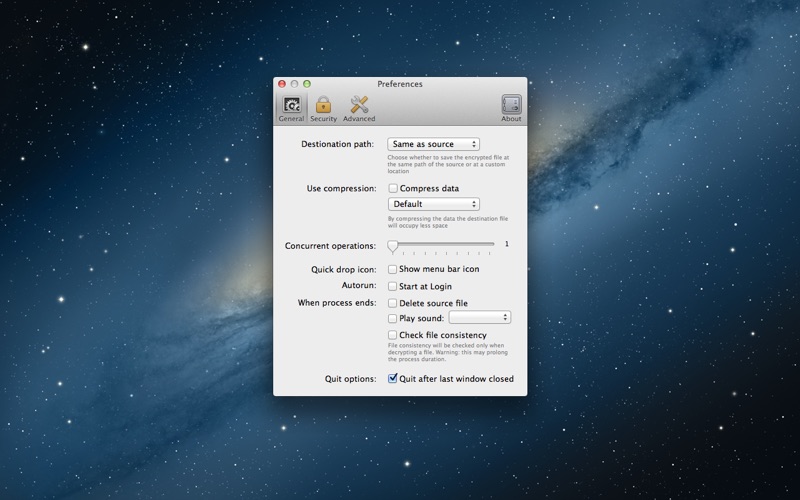Uncheck Quit after last window closed

(392, 379)
